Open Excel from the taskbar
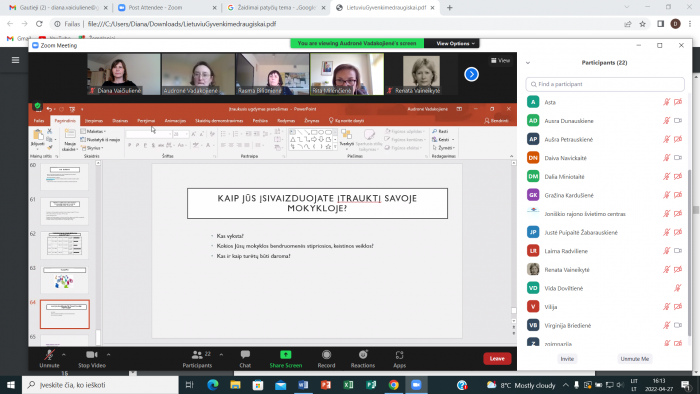The width and height of the screenshot is (700, 394). pos(348,385)
